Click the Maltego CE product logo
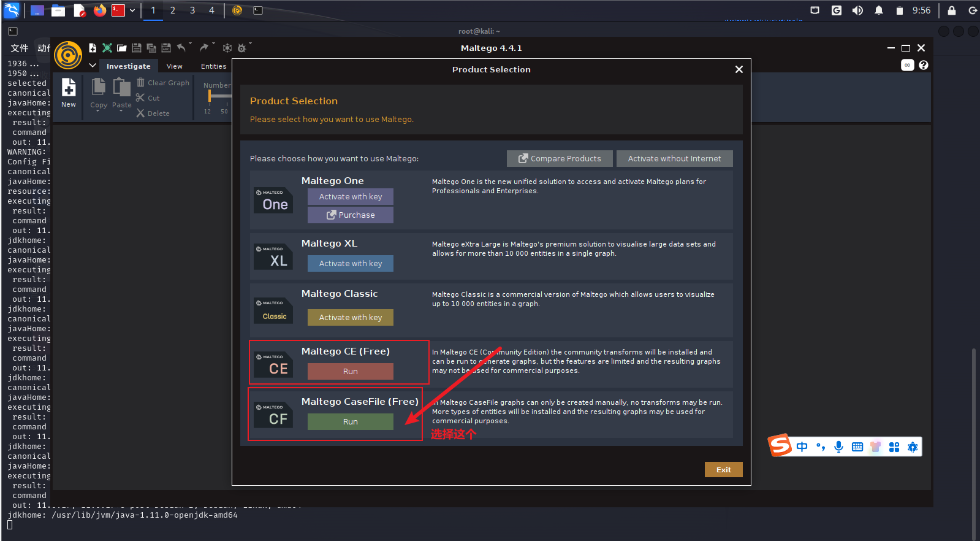The height and width of the screenshot is (541, 980). pos(273,365)
